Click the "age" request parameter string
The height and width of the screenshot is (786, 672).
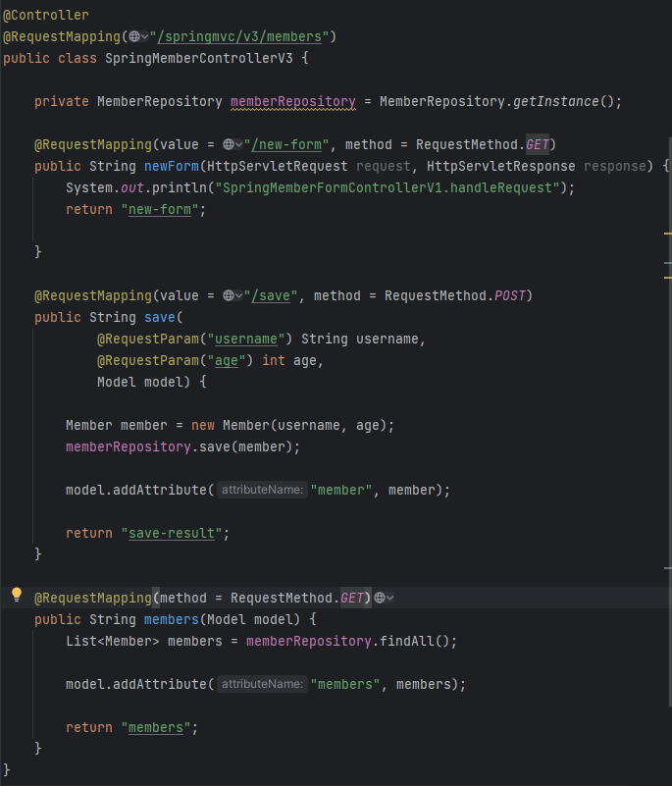click(x=227, y=361)
